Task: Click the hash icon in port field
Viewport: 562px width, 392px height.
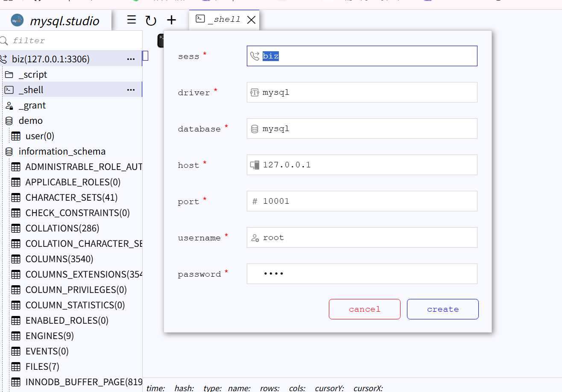Action: click(255, 201)
